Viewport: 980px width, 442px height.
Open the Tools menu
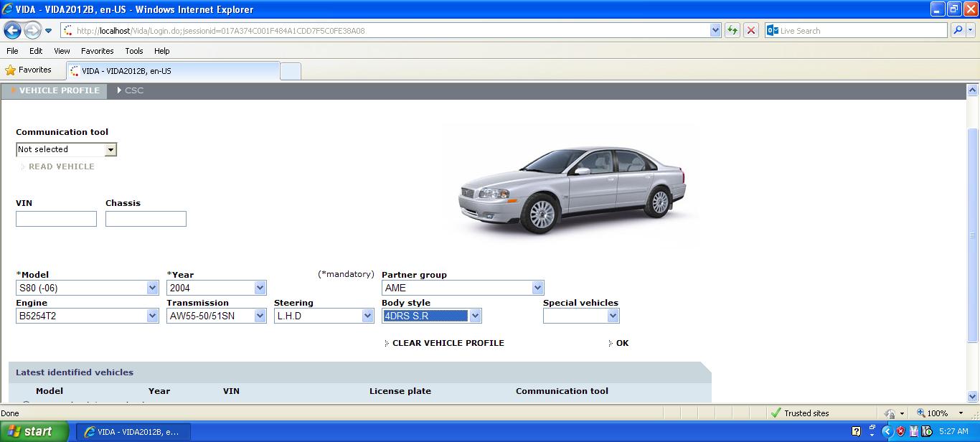coord(133,51)
